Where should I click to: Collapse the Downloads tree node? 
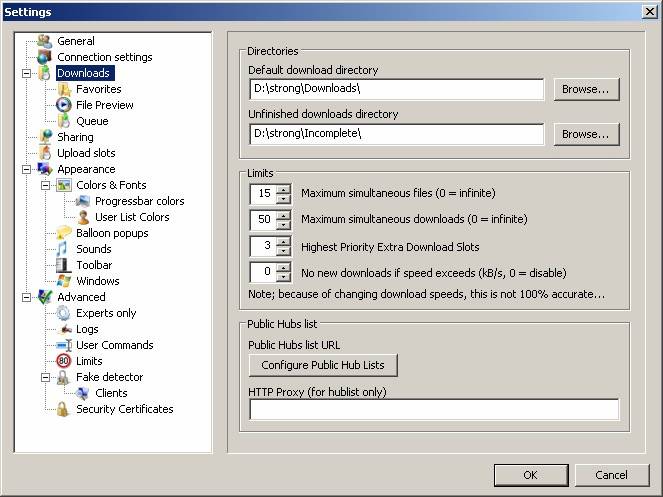tap(26, 73)
